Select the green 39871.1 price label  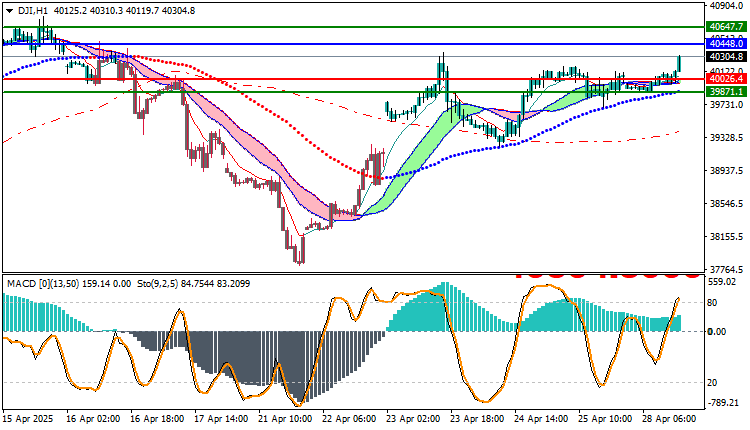tap(726, 91)
